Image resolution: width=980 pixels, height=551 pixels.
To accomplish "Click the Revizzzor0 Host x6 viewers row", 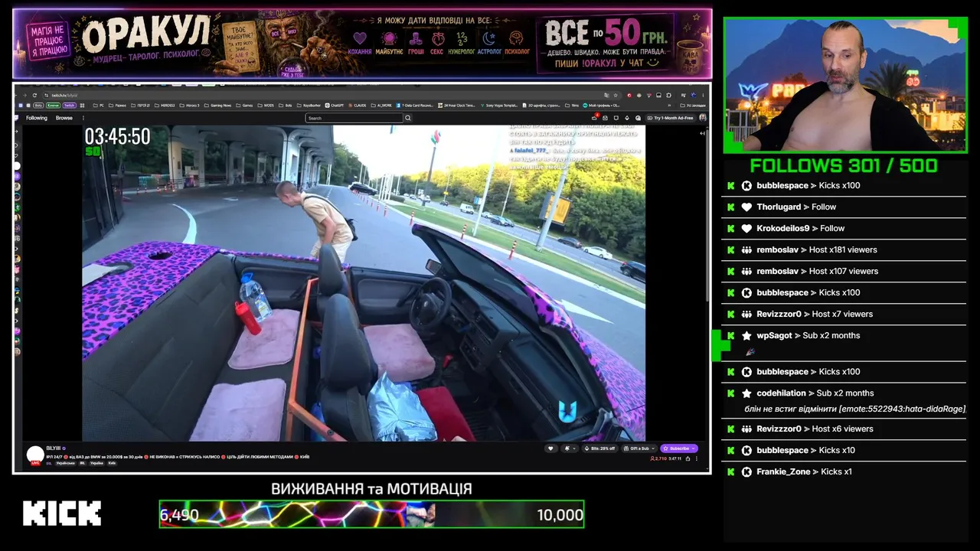I will click(844, 429).
